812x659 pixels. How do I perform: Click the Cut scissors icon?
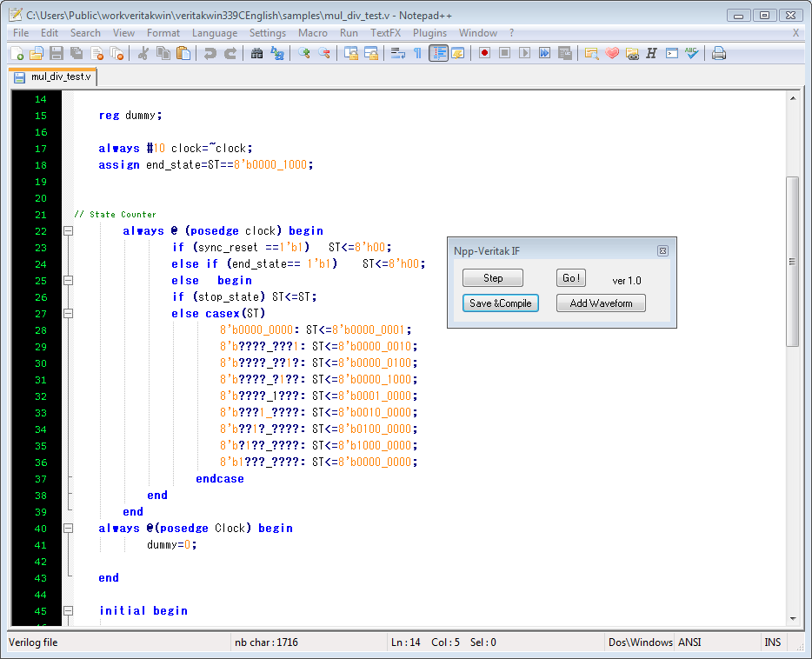143,53
